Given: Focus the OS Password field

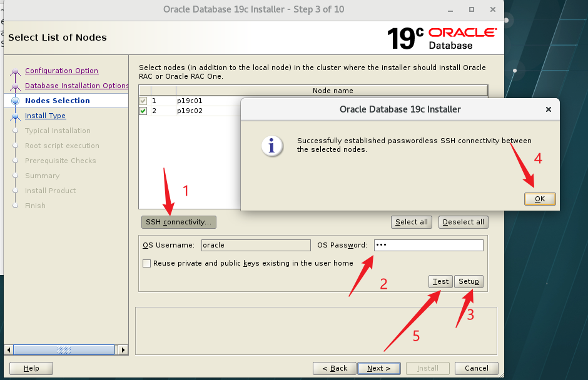Looking at the screenshot, I should 428,245.
